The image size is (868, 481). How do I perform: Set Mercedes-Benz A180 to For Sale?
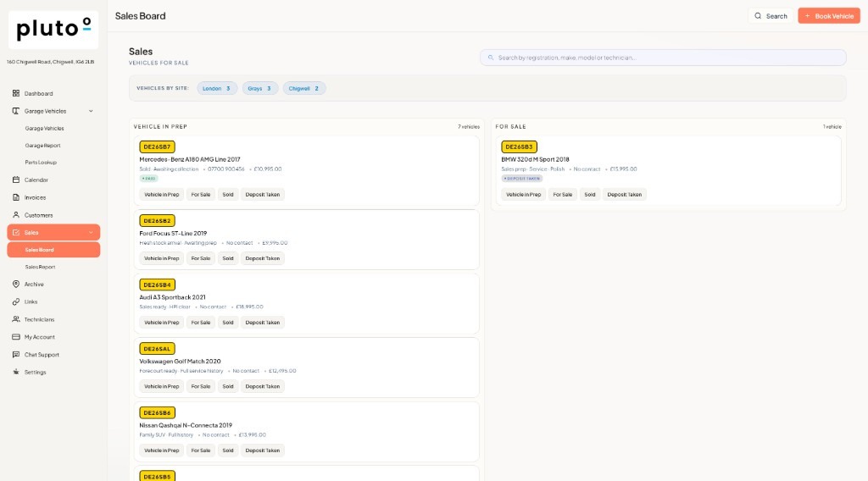[200, 195]
